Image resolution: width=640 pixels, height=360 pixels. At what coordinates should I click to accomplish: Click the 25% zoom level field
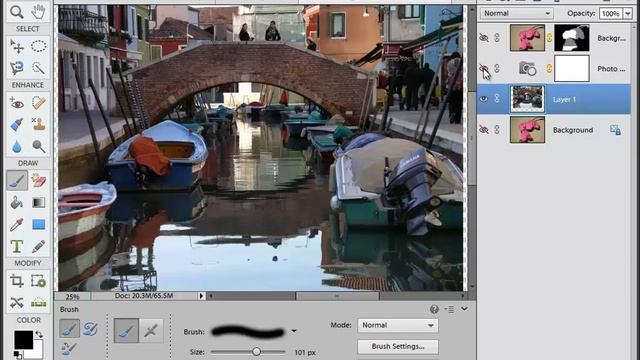click(x=72, y=296)
